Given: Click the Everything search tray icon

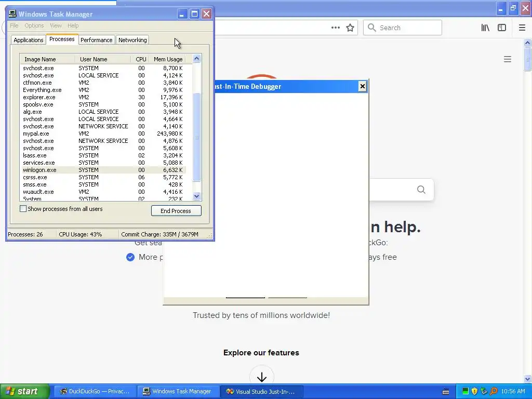Looking at the screenshot, I should pyautogui.click(x=494, y=391).
